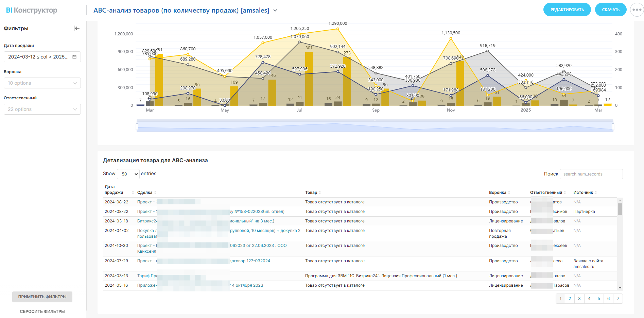Open the Show entries count dropdown

click(128, 174)
